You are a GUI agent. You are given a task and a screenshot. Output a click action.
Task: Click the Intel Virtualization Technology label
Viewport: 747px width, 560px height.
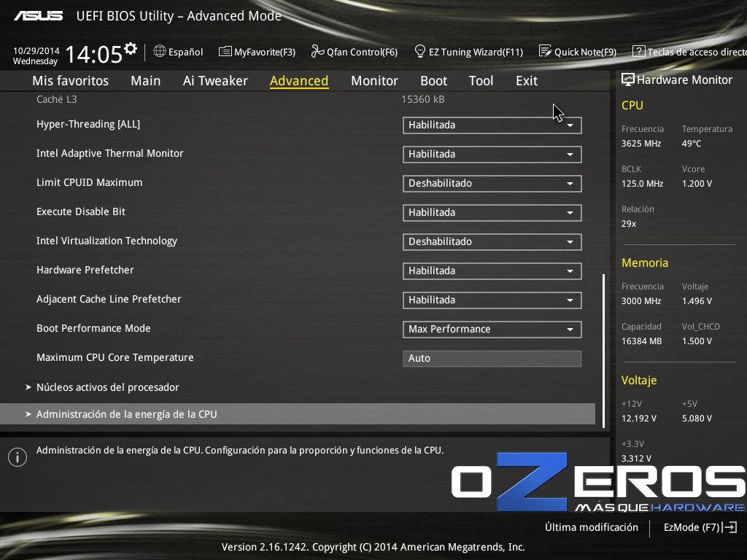click(107, 241)
